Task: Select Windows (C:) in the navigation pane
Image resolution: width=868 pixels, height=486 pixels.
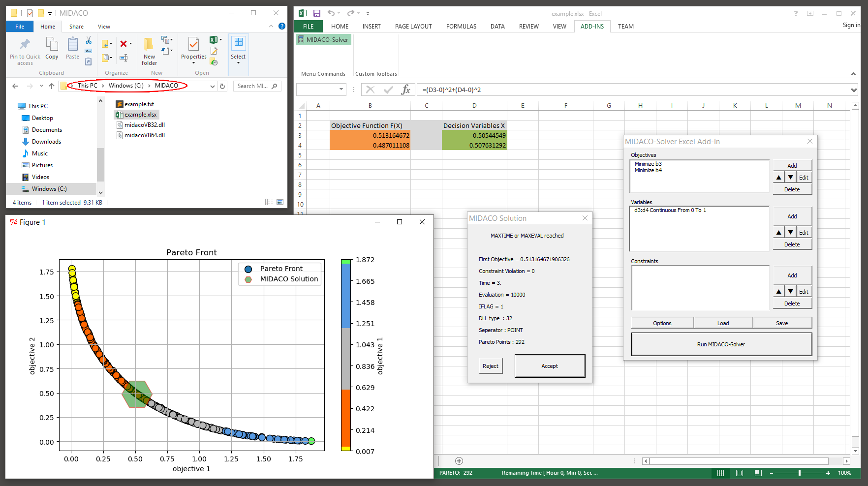Action: tap(49, 189)
